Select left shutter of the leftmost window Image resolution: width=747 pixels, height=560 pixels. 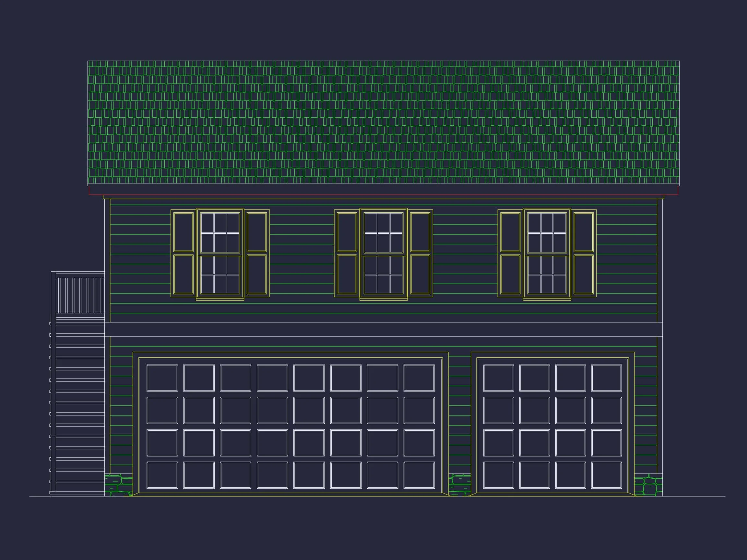point(184,253)
